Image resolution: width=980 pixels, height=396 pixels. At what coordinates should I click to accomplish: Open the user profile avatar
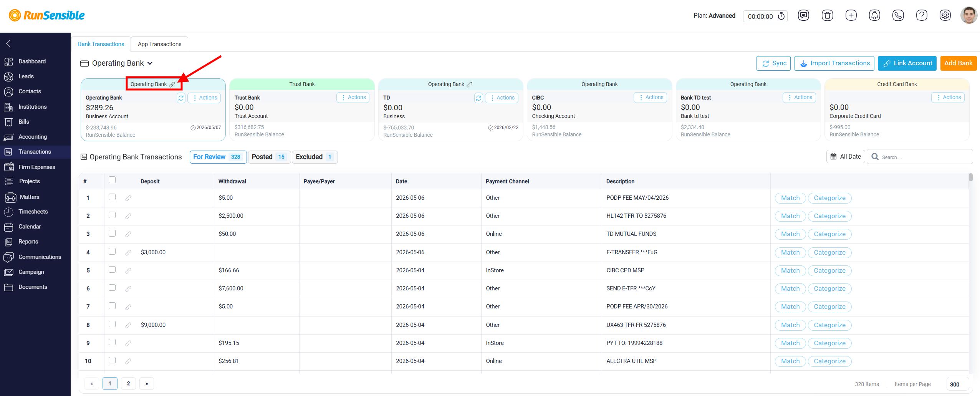968,15
